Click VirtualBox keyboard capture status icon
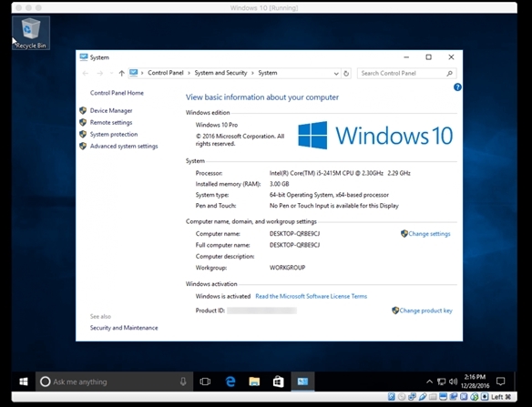 tap(484, 396)
